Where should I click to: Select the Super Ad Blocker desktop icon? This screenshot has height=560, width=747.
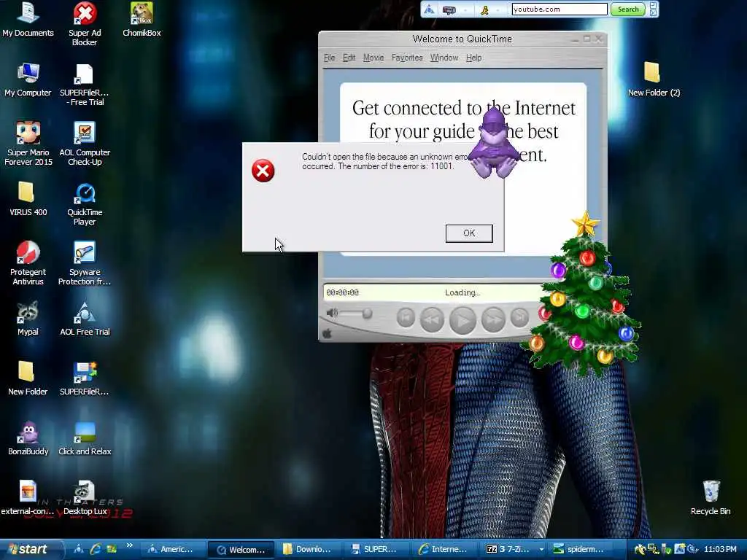click(x=85, y=24)
